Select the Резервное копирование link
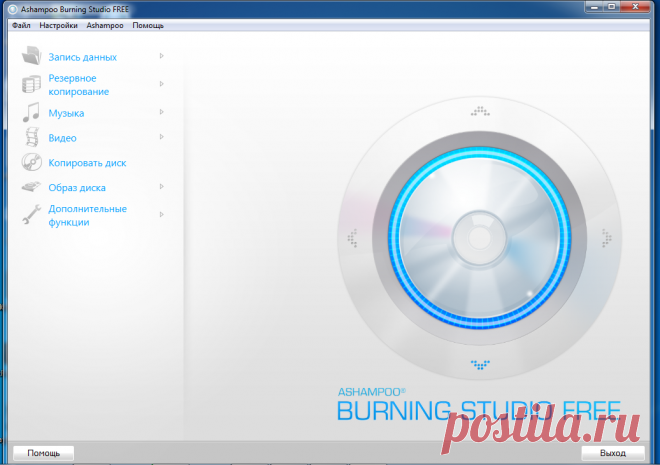This screenshot has width=660, height=465. pyautogui.click(x=79, y=85)
